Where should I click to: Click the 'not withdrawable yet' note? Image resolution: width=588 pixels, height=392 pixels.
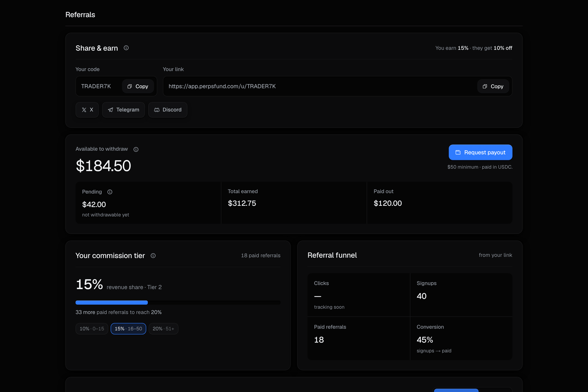pyautogui.click(x=105, y=215)
